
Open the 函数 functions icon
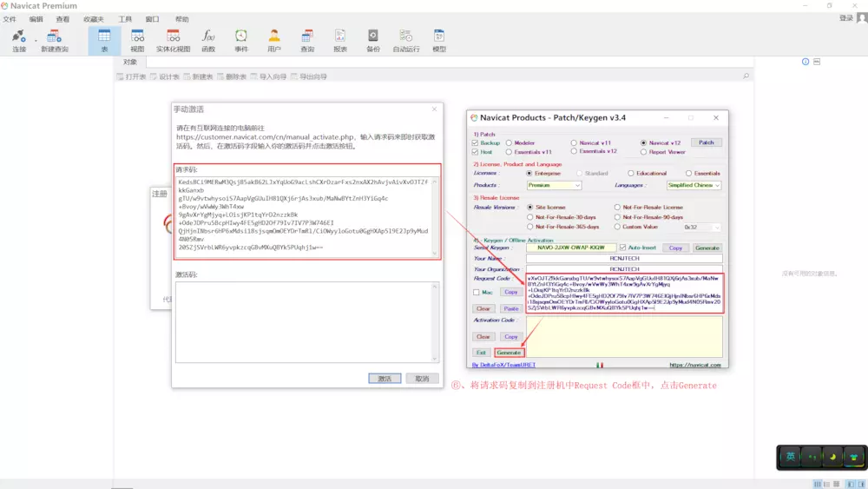click(x=208, y=41)
